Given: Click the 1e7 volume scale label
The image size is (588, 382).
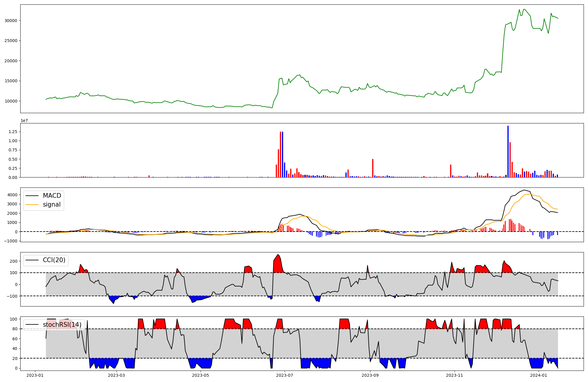Looking at the screenshot, I should click(x=24, y=120).
